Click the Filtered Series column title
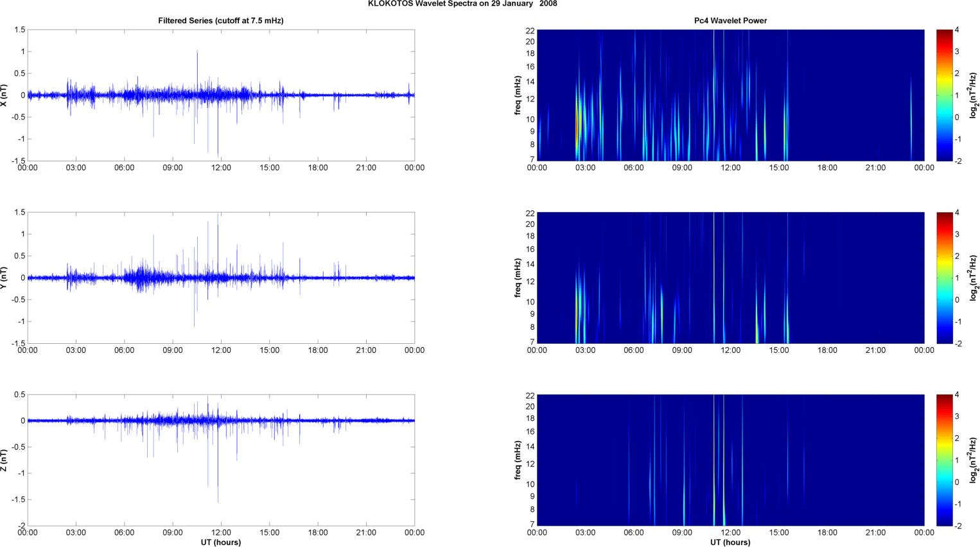This screenshot has width=980, height=547. click(220, 21)
